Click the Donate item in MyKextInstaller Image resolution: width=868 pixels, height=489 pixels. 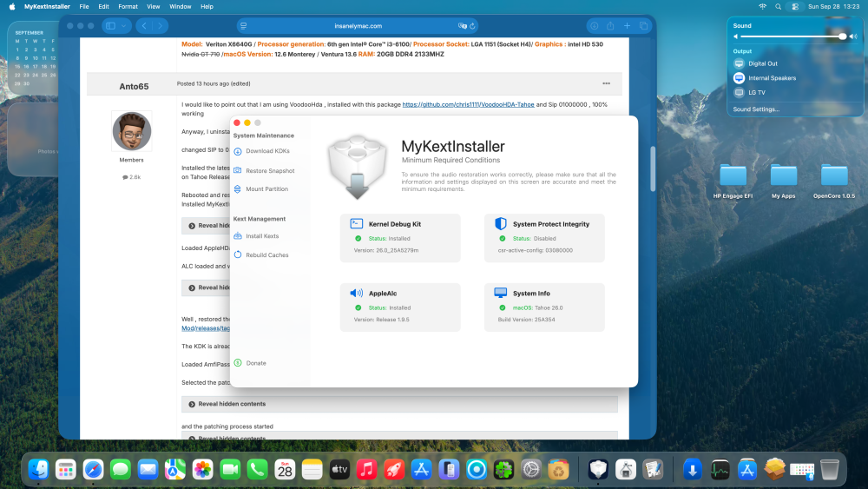pyautogui.click(x=250, y=363)
